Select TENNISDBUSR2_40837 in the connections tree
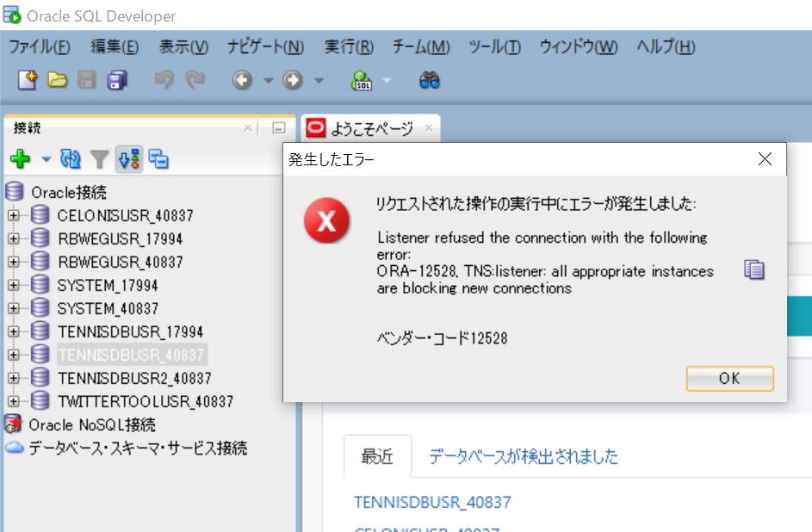This screenshot has width=812, height=532. point(133,378)
